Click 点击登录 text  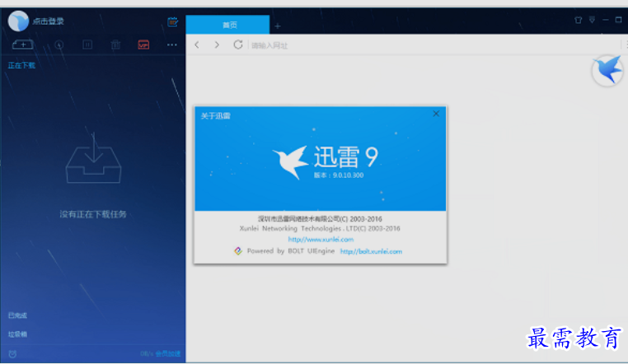click(x=48, y=21)
